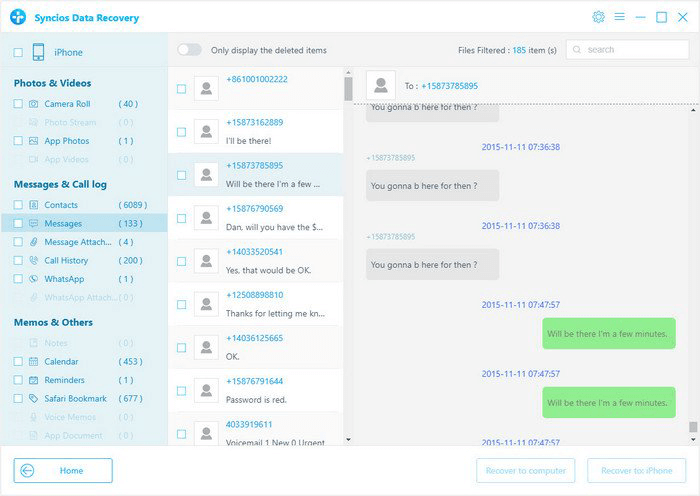Select 'Password is red.' message preview
Image resolution: width=700 pixels, height=496 pixels.
tap(256, 400)
